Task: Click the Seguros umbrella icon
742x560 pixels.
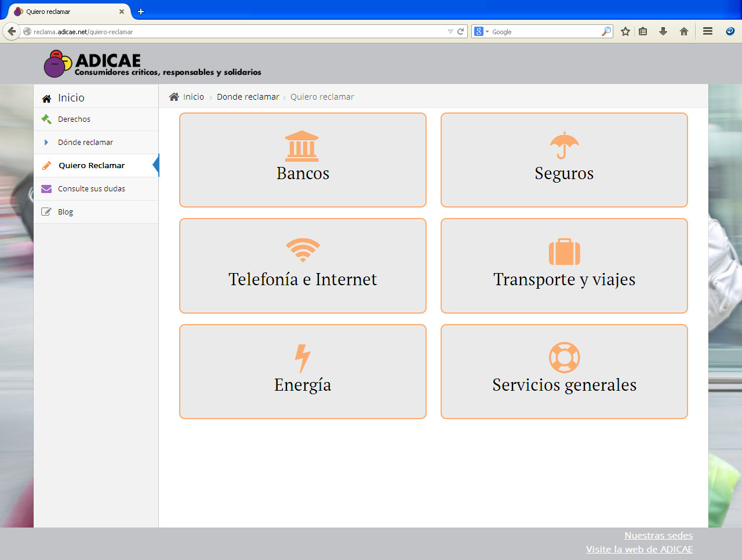Action: point(565,146)
